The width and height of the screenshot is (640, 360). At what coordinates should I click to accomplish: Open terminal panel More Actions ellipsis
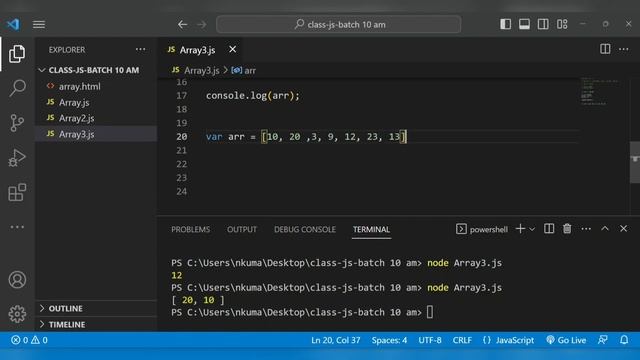[586, 229]
